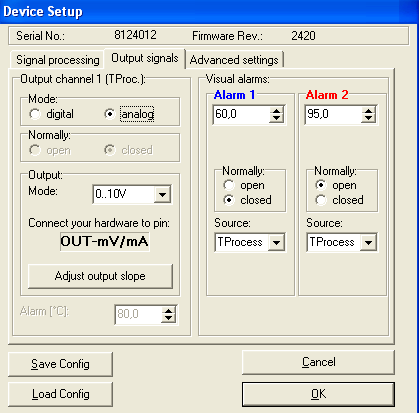Open the output mode 0..10V dropdown
Viewport: 419px width, 413px height.
click(x=162, y=194)
